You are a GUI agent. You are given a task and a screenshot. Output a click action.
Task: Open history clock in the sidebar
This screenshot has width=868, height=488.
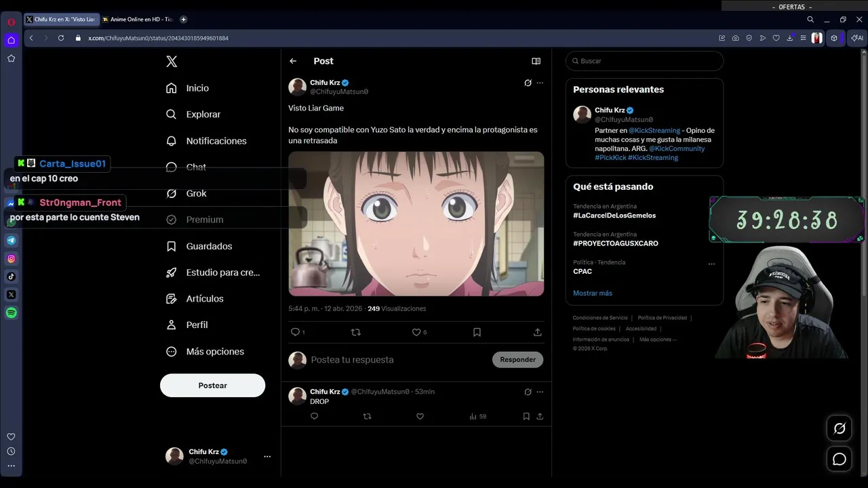click(x=11, y=451)
